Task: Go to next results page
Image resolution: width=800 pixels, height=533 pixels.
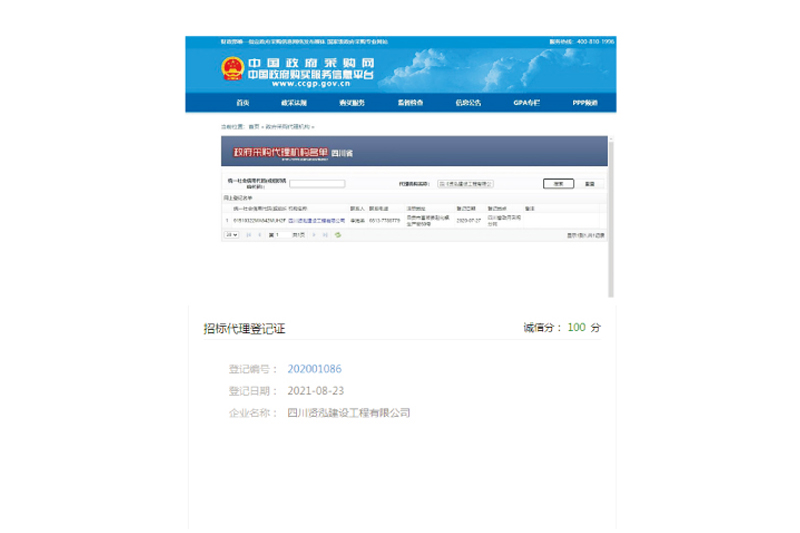Action: tap(316, 235)
